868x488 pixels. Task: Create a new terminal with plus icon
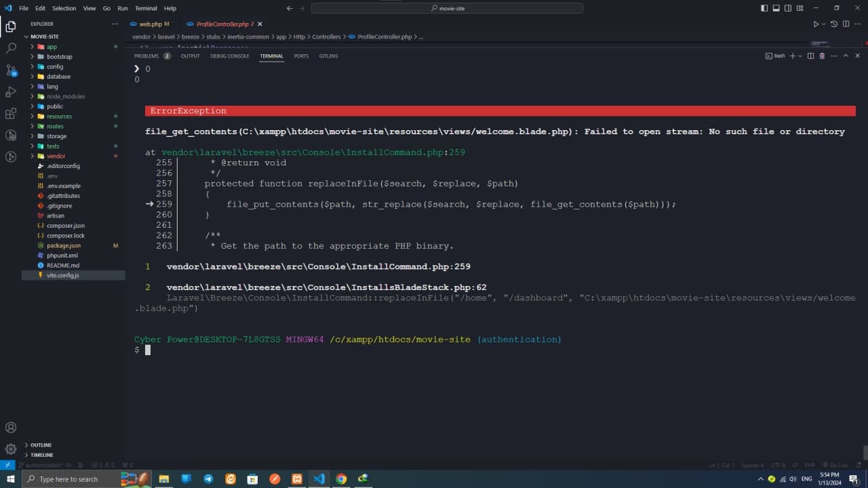[x=792, y=56]
